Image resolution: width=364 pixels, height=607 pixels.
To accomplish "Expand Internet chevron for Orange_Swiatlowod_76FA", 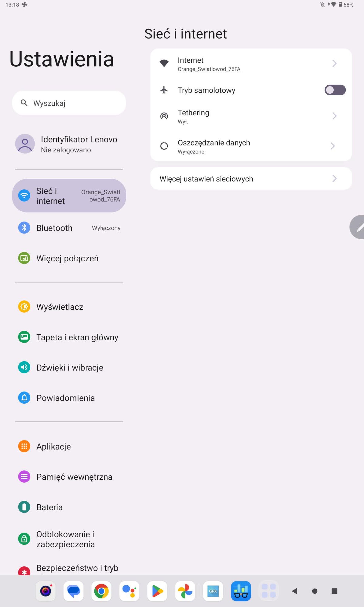I will [334, 64].
